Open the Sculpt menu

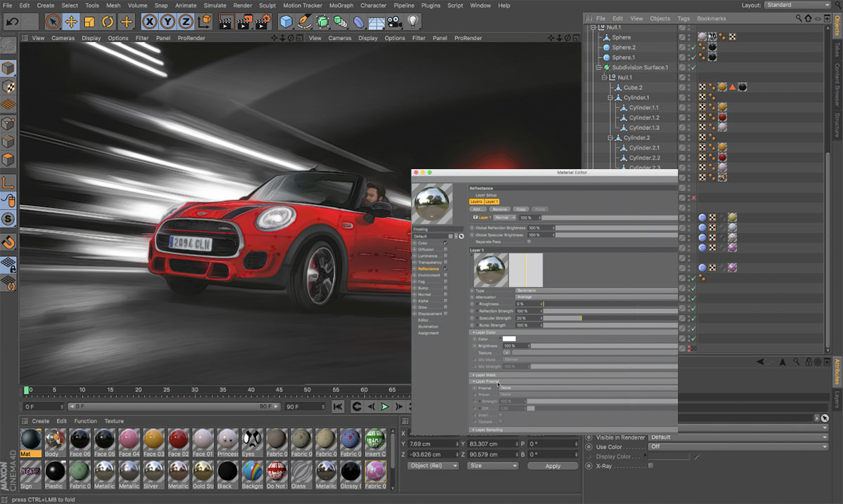tap(267, 5)
